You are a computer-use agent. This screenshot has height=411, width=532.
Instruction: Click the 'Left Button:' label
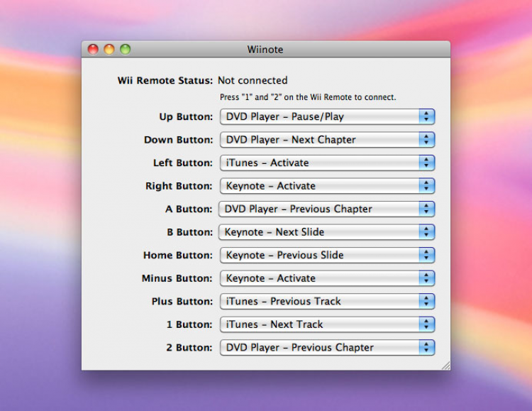click(183, 163)
